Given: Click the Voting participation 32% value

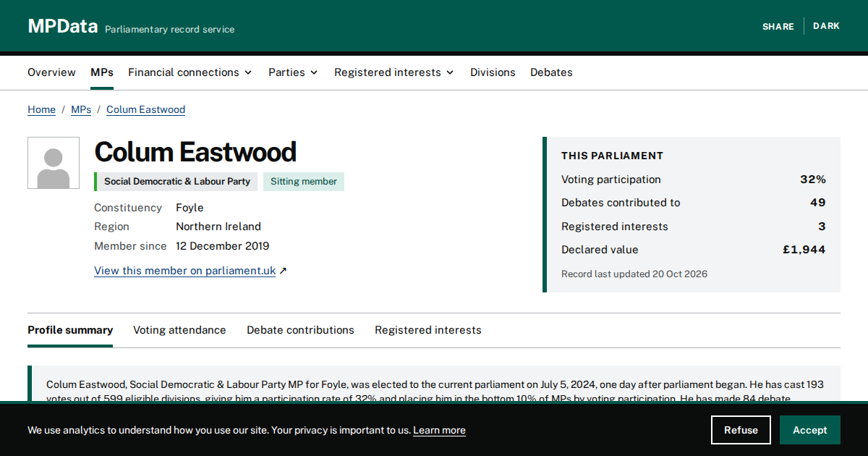Looking at the screenshot, I should click(813, 180).
